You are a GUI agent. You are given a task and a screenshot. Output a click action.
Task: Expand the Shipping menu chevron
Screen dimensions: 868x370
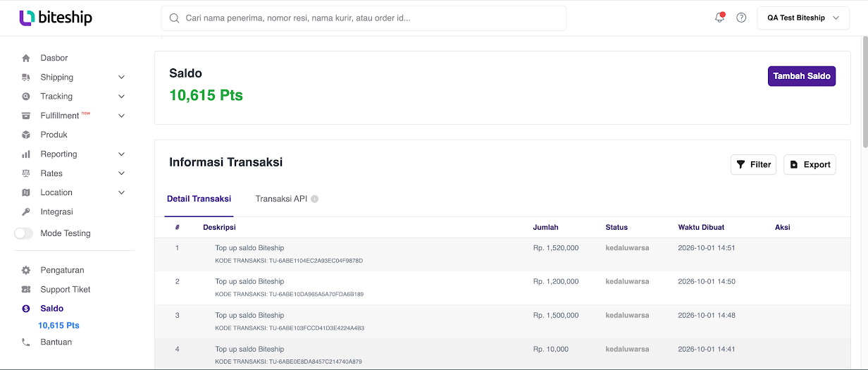(x=121, y=78)
